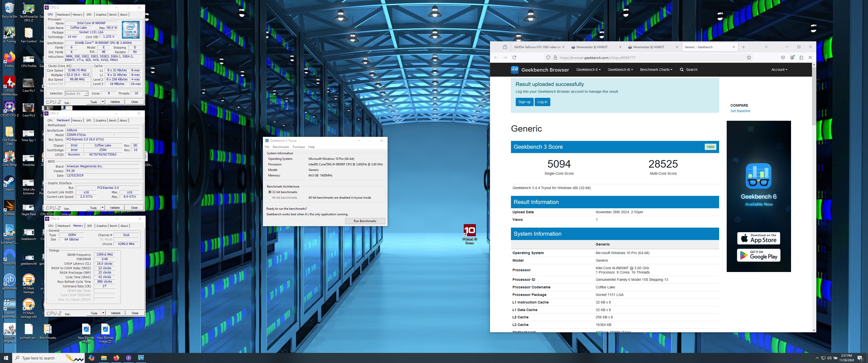Switch to SPD tab in top CPU-Z window
Screen dimensions: 868x363
[x=89, y=14]
